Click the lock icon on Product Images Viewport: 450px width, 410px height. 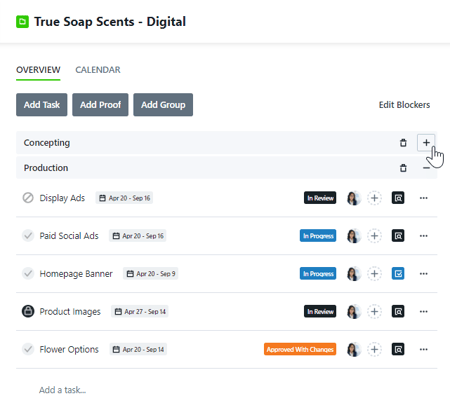coord(28,311)
